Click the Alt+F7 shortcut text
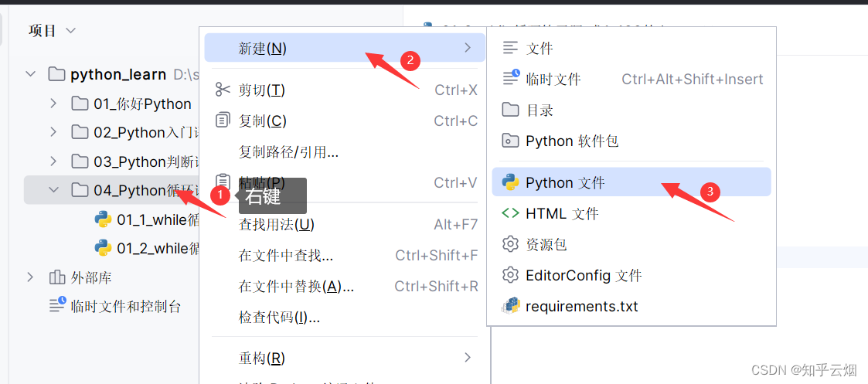 coord(455,224)
